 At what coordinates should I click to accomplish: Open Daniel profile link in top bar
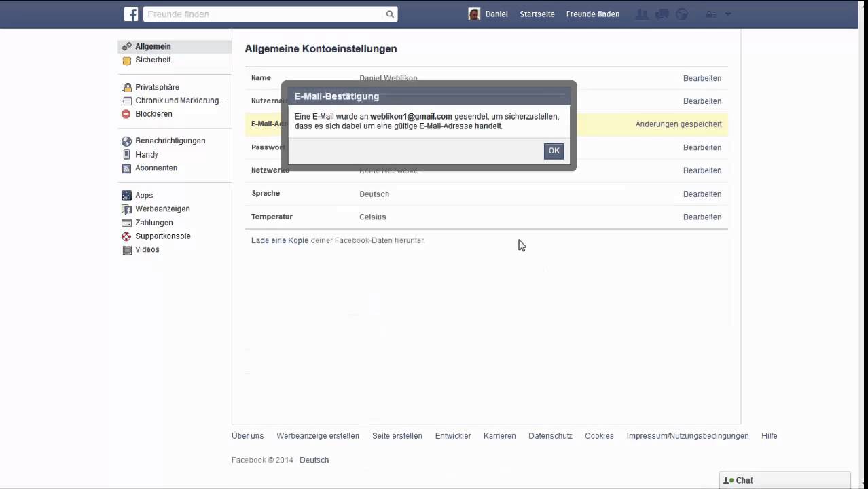click(496, 14)
